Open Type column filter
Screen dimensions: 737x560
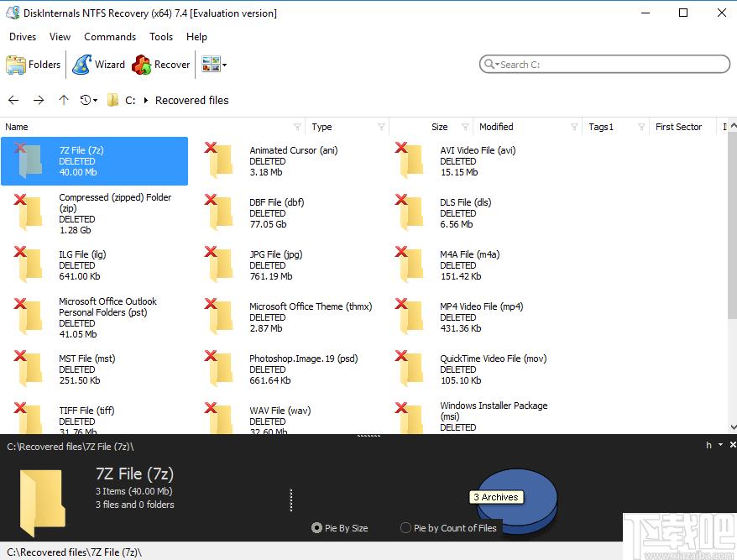tap(381, 127)
